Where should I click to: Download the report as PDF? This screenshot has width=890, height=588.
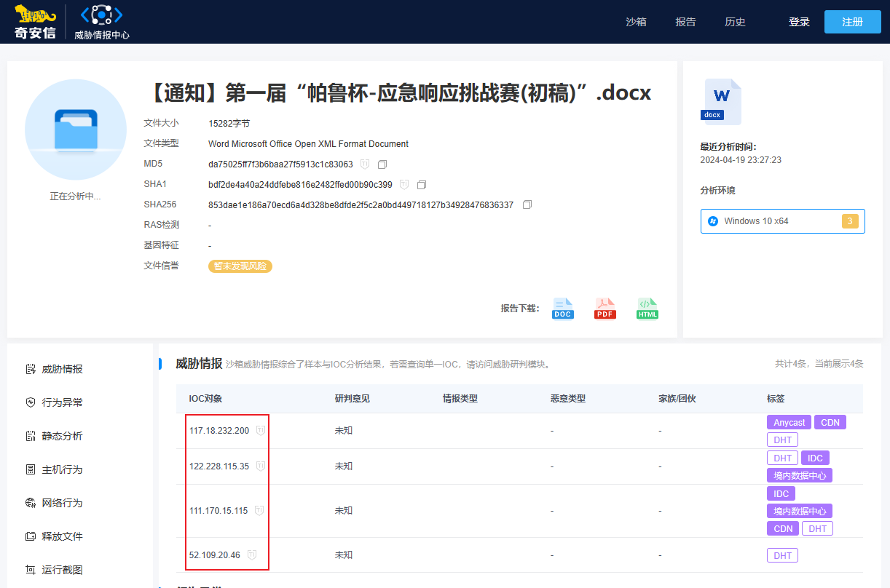(x=605, y=309)
